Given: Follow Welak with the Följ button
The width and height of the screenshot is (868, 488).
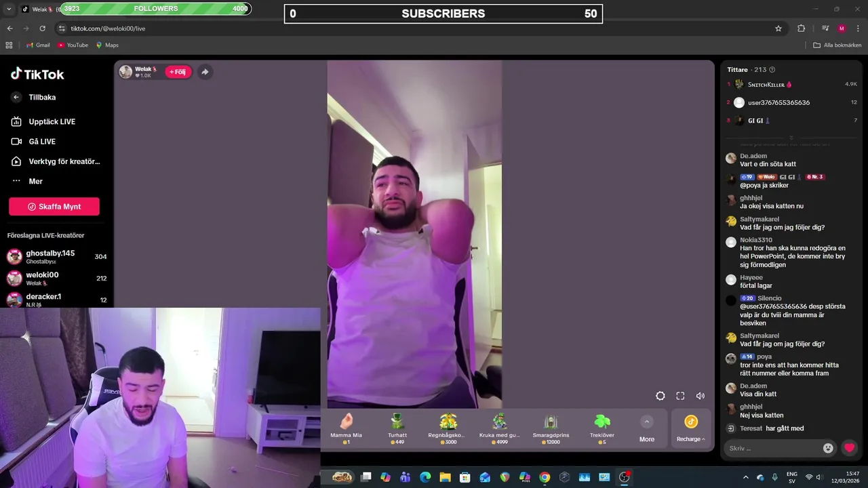Looking at the screenshot, I should (178, 72).
